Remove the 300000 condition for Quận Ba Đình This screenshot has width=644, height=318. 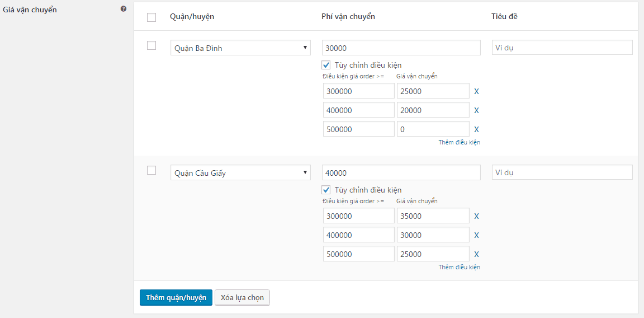[476, 91]
